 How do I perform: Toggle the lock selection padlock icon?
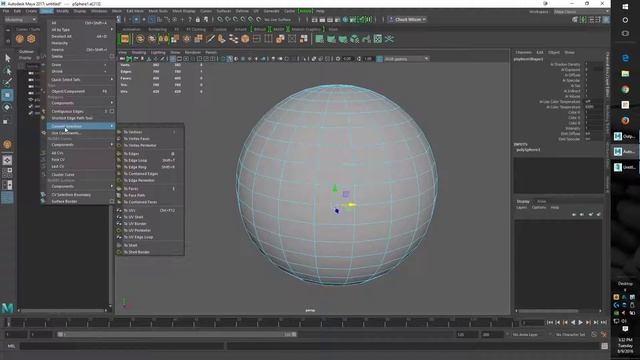pos(198,20)
